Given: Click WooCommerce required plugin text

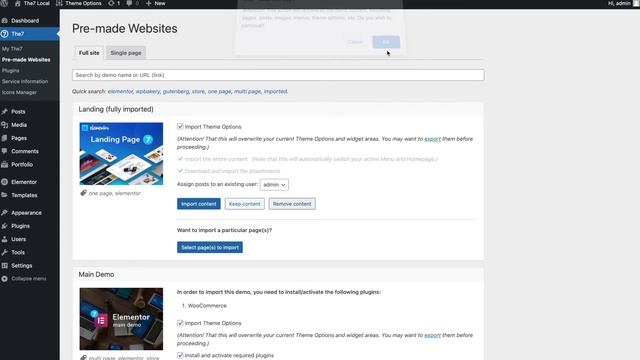Looking at the screenshot, I should click(207, 305).
